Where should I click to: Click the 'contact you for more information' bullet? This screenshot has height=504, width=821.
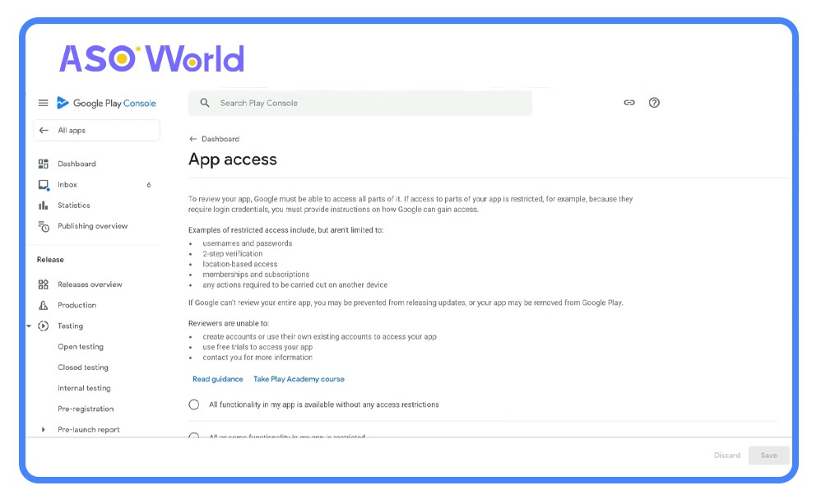(x=257, y=358)
